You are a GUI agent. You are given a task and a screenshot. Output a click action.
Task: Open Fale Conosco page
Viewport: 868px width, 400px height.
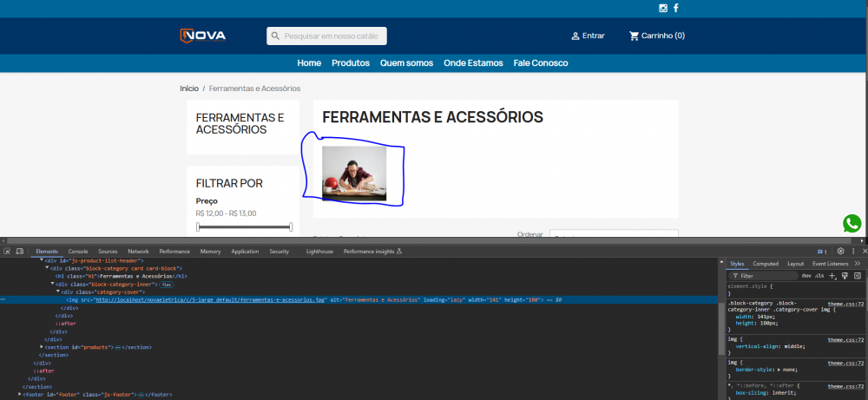click(540, 63)
